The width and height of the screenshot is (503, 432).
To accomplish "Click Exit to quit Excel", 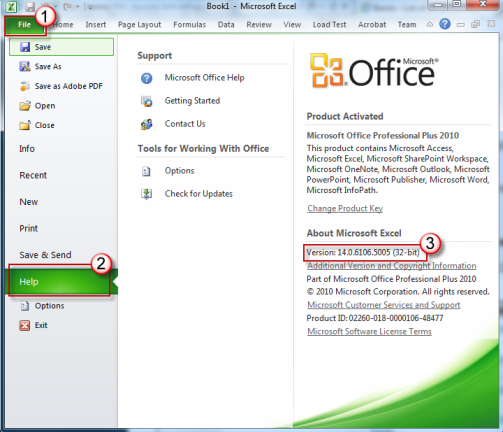I will [41, 325].
